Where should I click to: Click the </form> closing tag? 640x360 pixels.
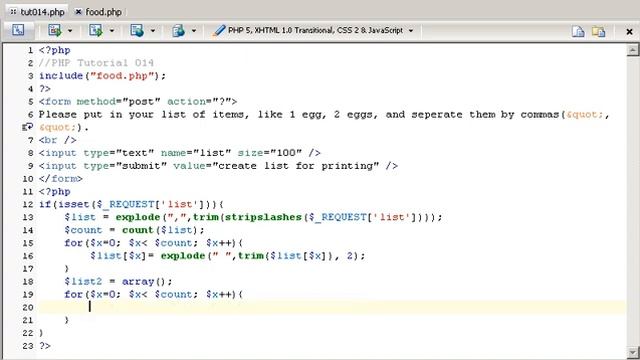click(61, 179)
